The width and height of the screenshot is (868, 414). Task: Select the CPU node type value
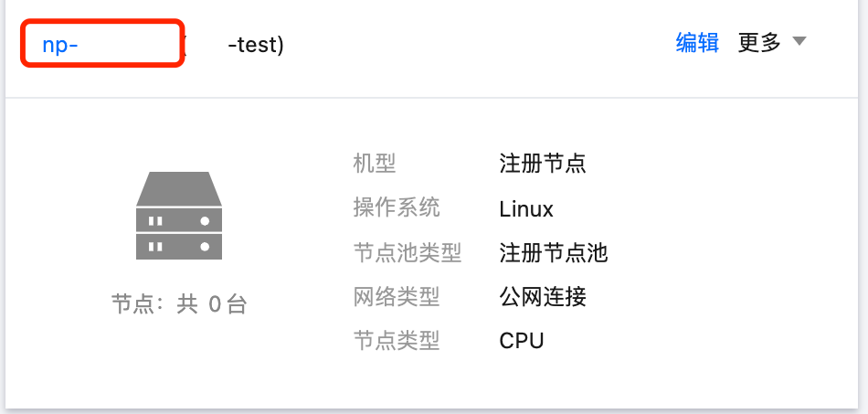click(x=522, y=341)
